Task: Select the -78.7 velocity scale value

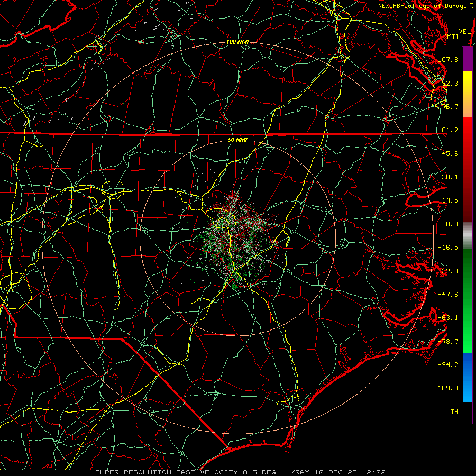Action: point(448,342)
